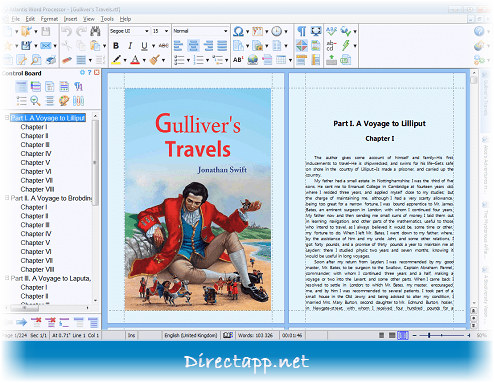494x383 pixels.
Task: Toggle paragraph marks pilcrow button
Action: coord(301,31)
